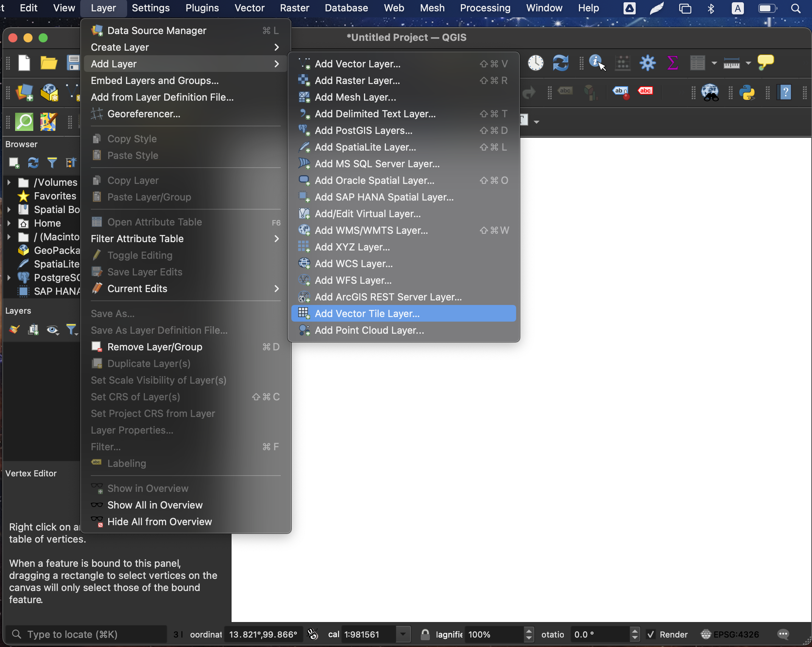The width and height of the screenshot is (812, 647).
Task: Open Statistical Summary sigma icon
Action: 672,63
